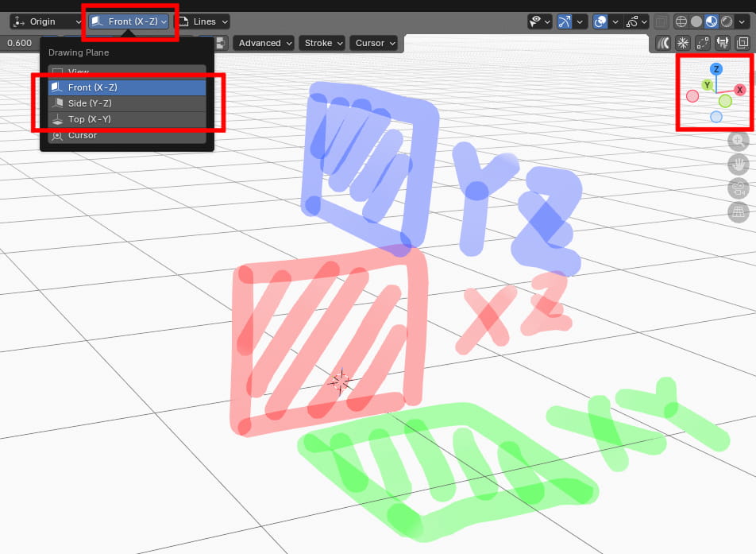The image size is (756, 554).
Task: Open the Cursor settings popover
Action: 375,43
